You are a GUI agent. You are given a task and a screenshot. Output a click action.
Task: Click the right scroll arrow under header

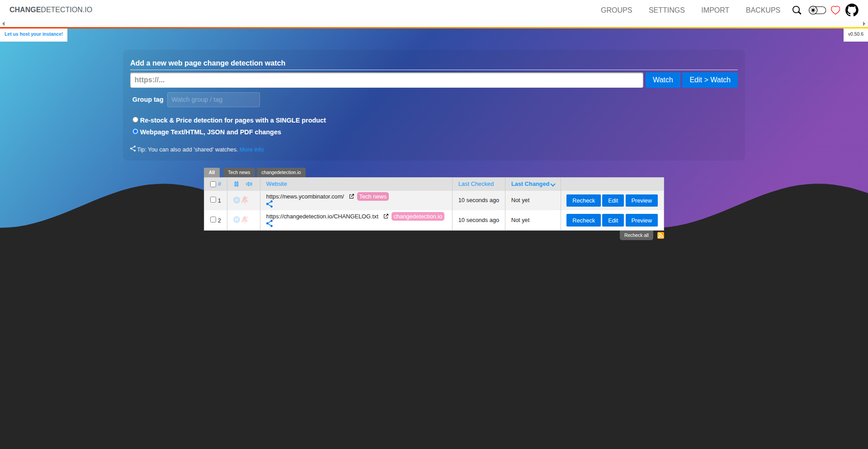tap(864, 24)
